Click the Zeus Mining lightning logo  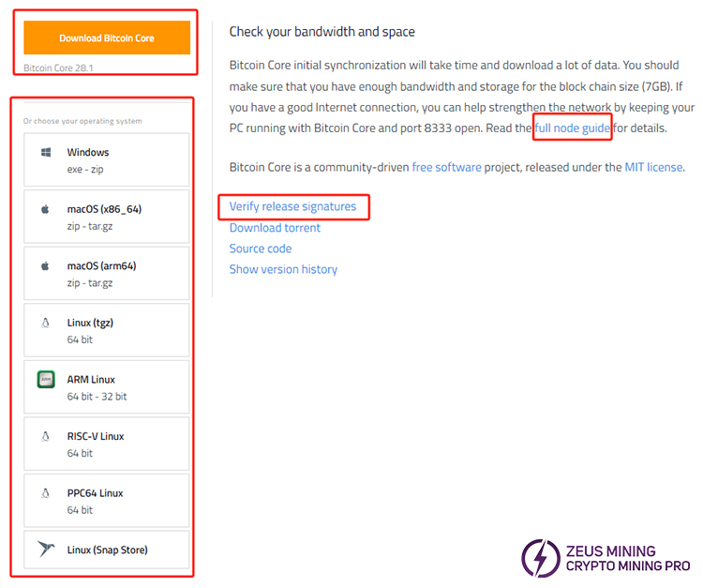tap(541, 558)
